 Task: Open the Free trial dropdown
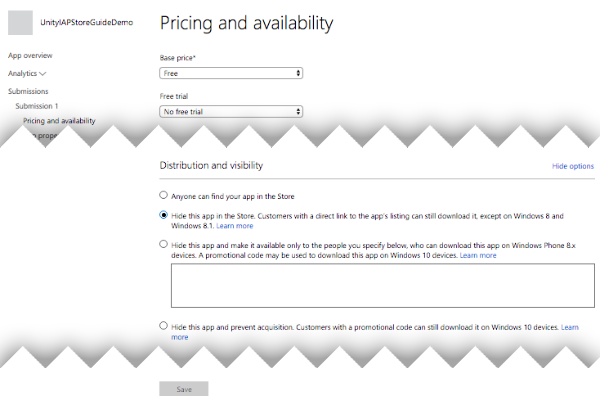click(231, 111)
